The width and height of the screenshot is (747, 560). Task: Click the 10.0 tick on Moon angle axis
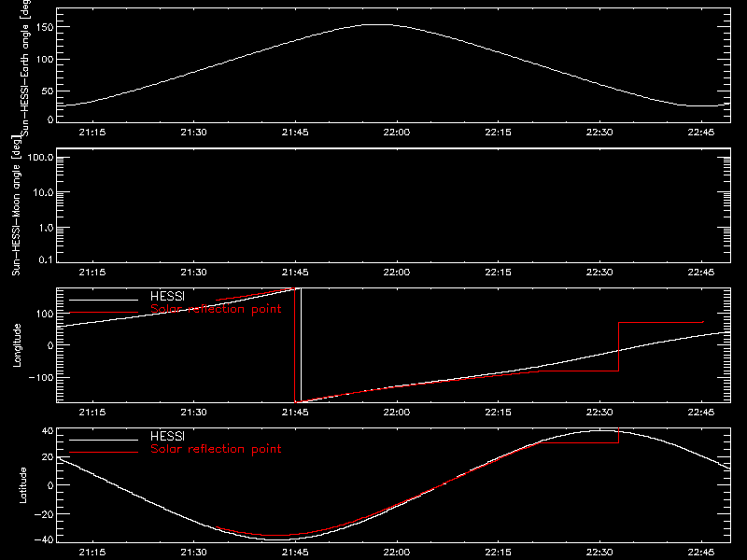[43, 192]
